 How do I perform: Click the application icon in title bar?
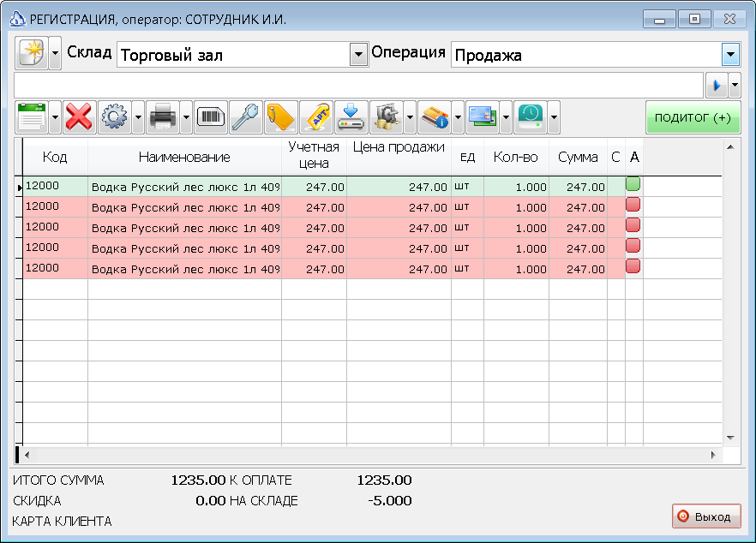coord(17,19)
